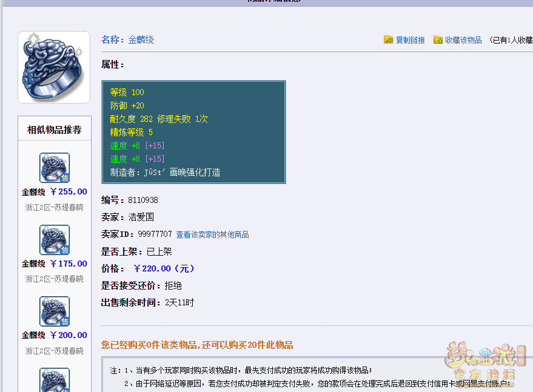Click 浙江2区-苏堤春晓 under the ￥255.00 ring
533x392 pixels.
(55, 207)
